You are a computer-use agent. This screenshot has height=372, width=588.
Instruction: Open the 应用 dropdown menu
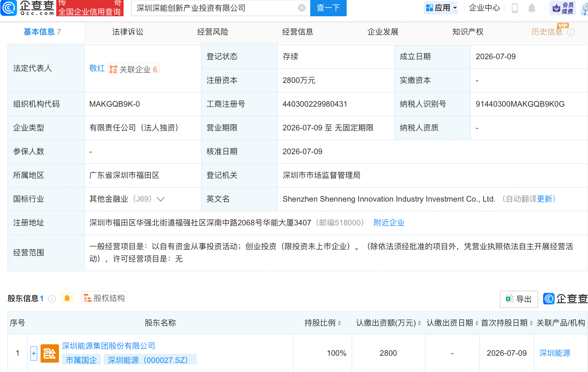point(441,8)
